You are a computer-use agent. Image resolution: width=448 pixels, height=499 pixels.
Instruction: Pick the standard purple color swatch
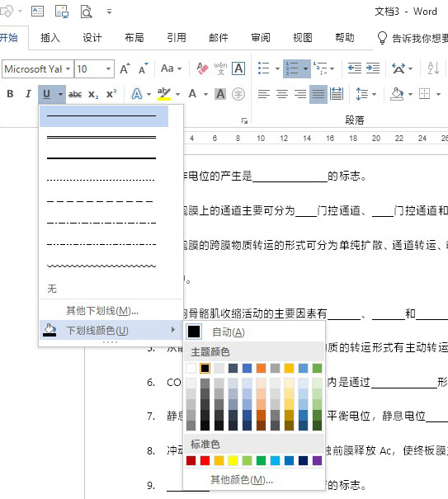pos(317,460)
